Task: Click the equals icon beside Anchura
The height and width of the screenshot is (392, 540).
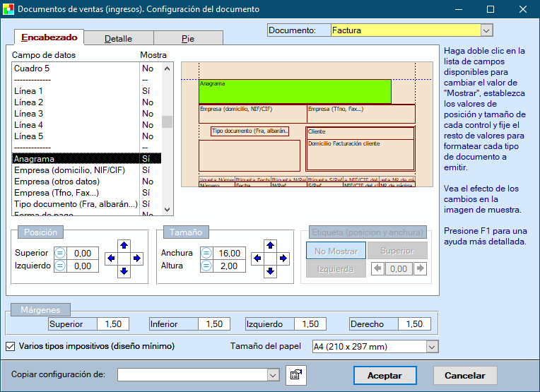Action: [x=206, y=253]
